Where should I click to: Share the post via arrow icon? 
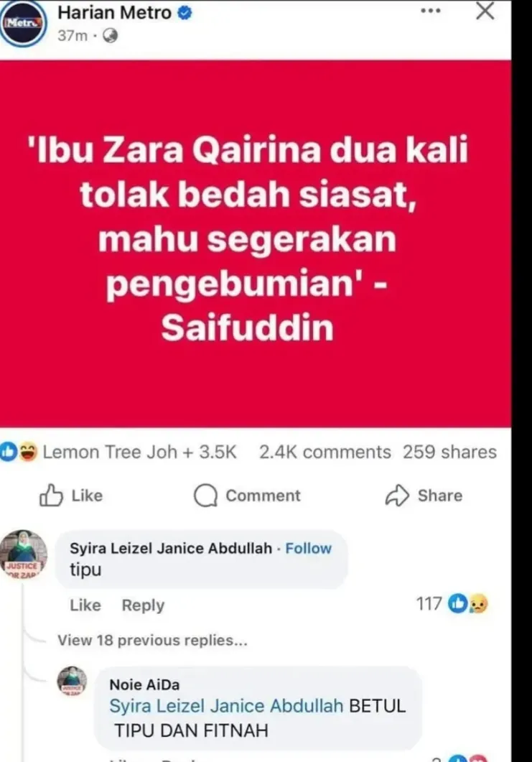(x=424, y=496)
